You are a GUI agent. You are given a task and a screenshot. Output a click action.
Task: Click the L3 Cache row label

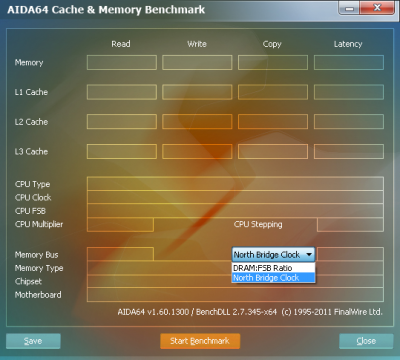tap(31, 151)
